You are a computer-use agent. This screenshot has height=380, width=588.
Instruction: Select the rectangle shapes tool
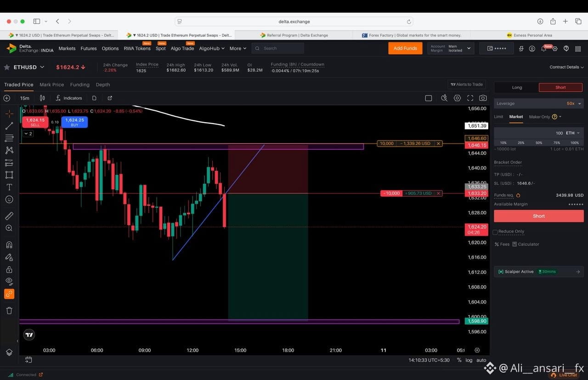pos(9,175)
